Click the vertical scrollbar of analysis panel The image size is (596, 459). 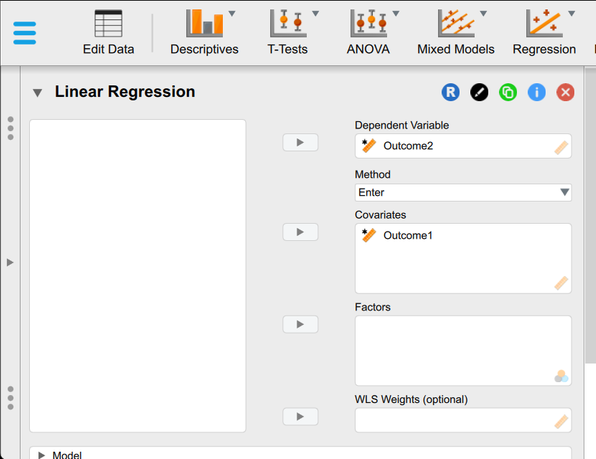[x=590, y=215]
